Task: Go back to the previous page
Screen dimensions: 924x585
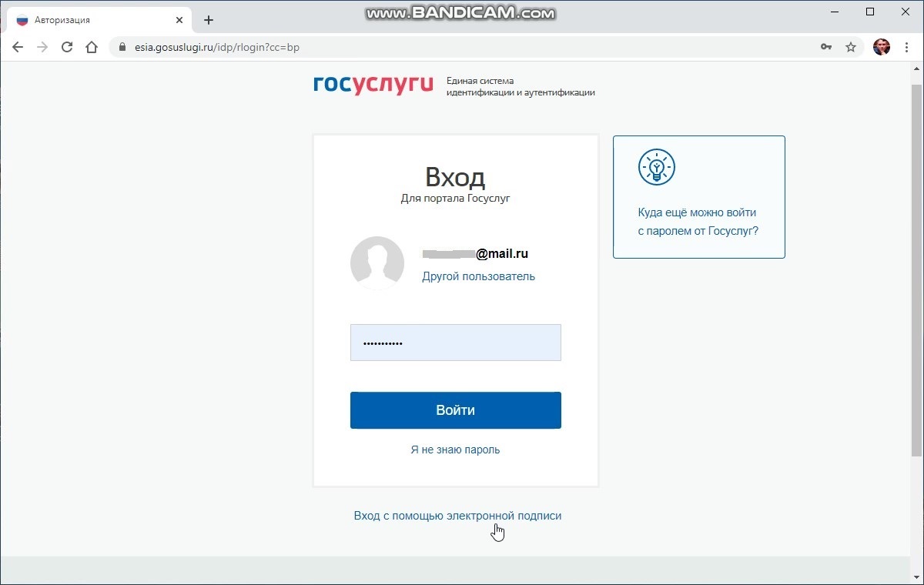Action: (18, 47)
